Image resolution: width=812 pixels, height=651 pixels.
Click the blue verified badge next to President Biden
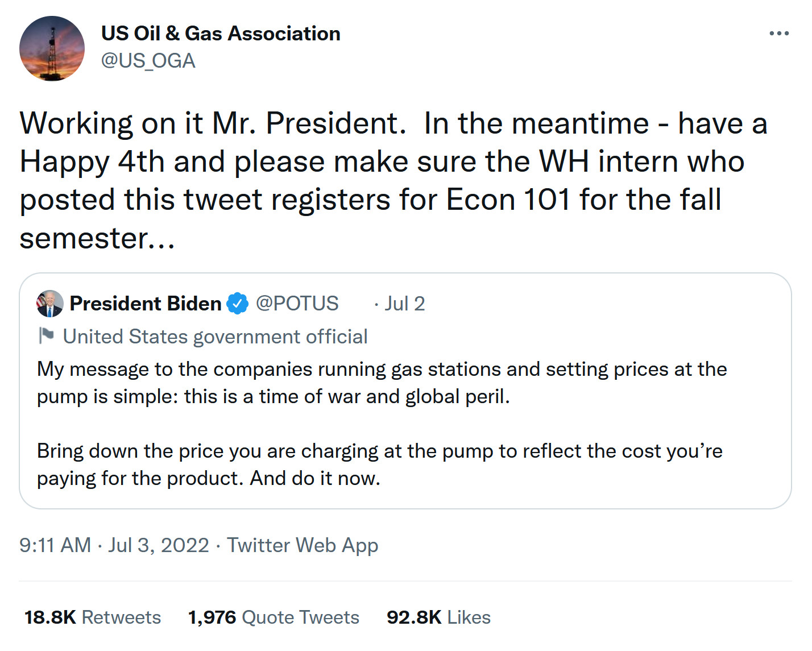click(x=238, y=304)
